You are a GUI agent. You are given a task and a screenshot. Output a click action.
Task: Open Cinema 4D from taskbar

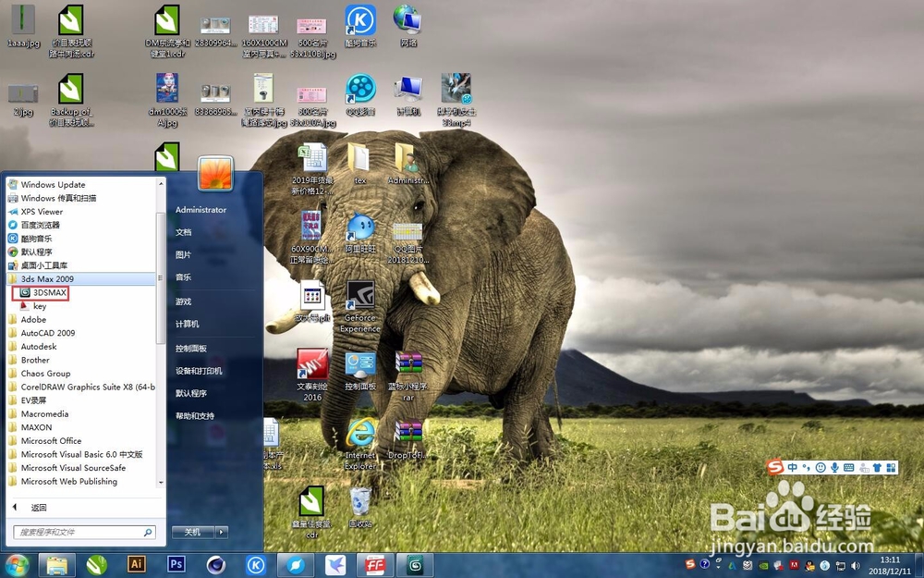(216, 565)
